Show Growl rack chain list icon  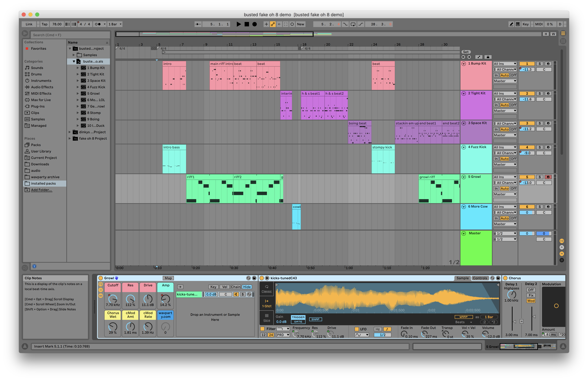(101, 290)
